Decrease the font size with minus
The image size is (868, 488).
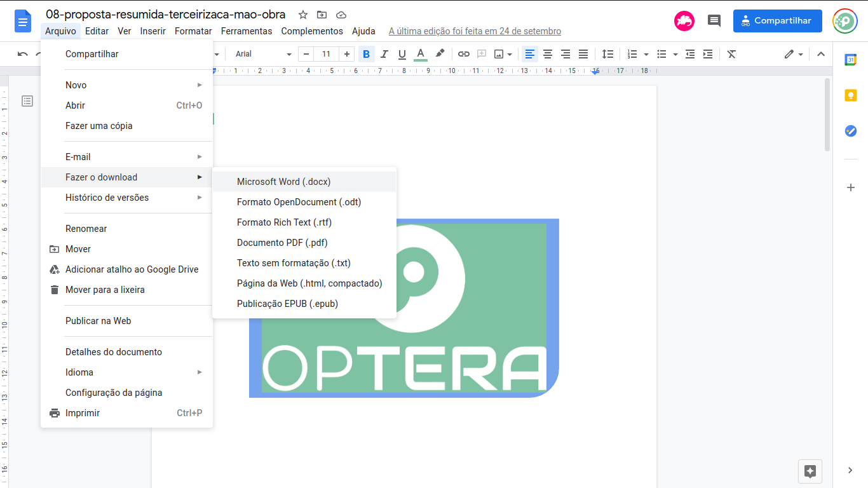pyautogui.click(x=306, y=54)
